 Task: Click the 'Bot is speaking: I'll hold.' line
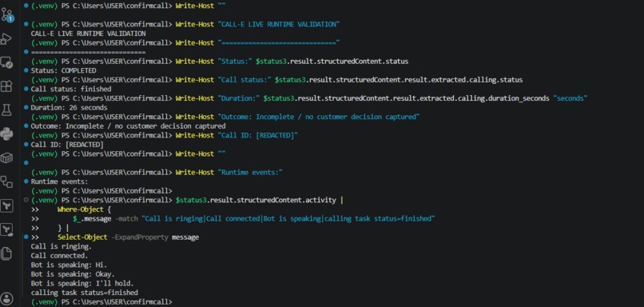pyautogui.click(x=82, y=284)
